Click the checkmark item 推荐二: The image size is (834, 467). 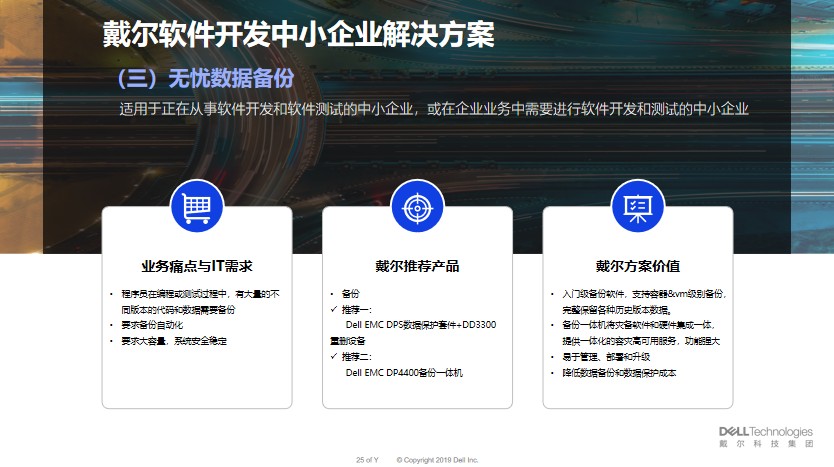coord(357,356)
